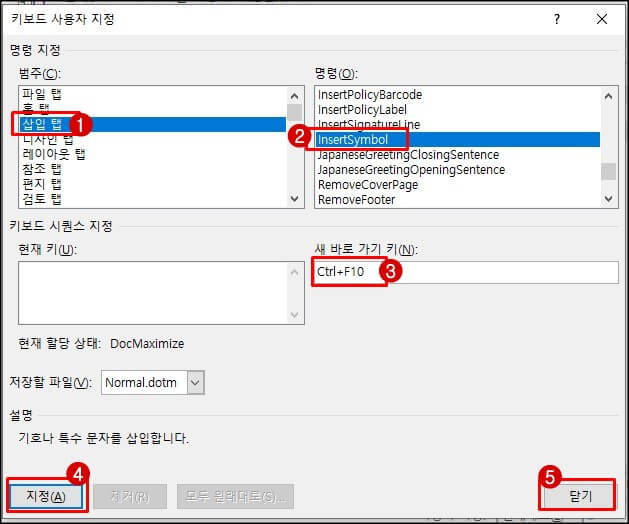Choose InsertSymbol command
This screenshot has height=524, width=629.
(x=458, y=140)
